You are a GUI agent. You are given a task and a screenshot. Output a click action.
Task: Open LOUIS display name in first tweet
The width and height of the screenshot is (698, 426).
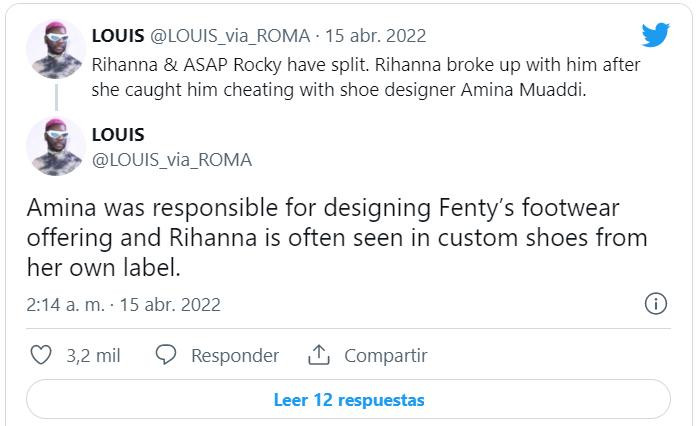coord(118,35)
